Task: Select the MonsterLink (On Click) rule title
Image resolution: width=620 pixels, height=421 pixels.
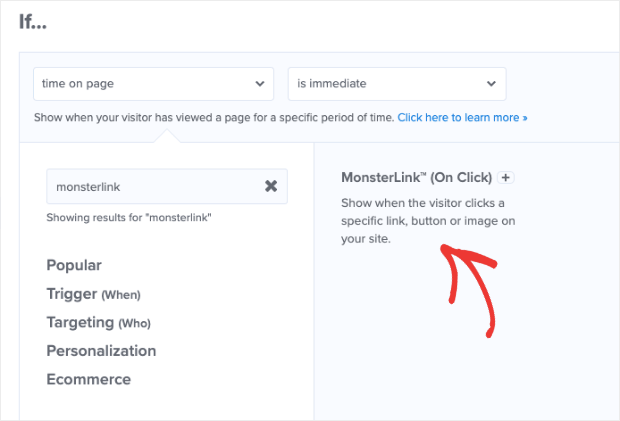Action: tap(416, 177)
